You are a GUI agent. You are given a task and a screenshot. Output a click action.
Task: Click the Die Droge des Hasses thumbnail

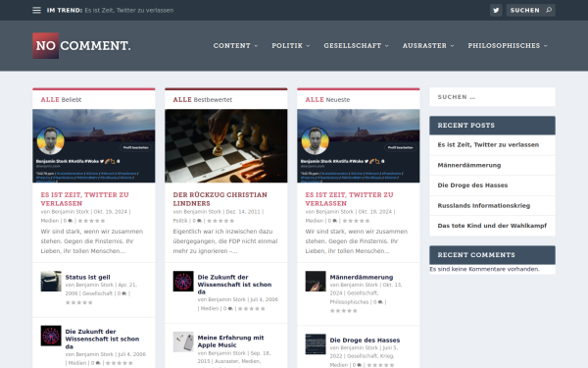[316, 344]
